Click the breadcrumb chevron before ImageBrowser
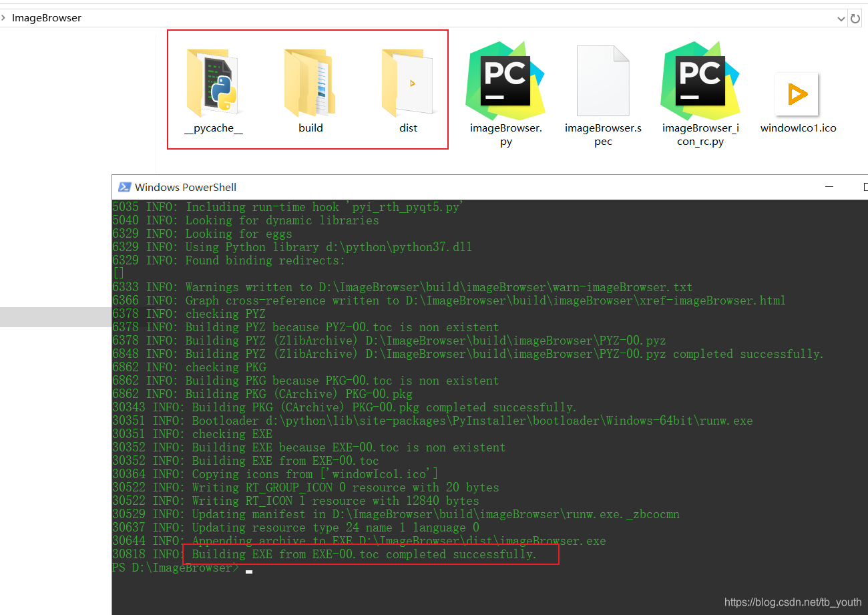This screenshot has height=615, width=868. pyautogui.click(x=5, y=18)
